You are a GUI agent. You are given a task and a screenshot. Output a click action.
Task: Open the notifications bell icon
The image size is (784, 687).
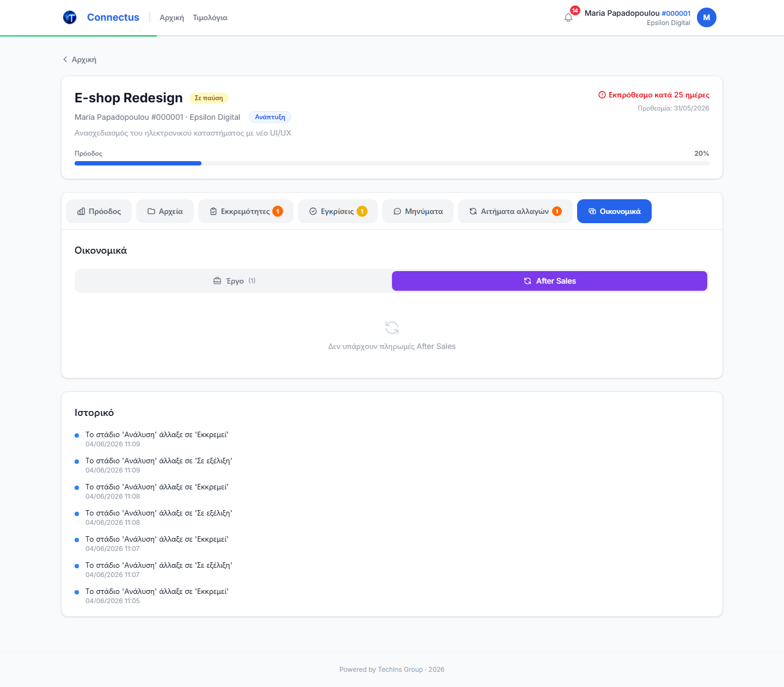[x=568, y=18]
